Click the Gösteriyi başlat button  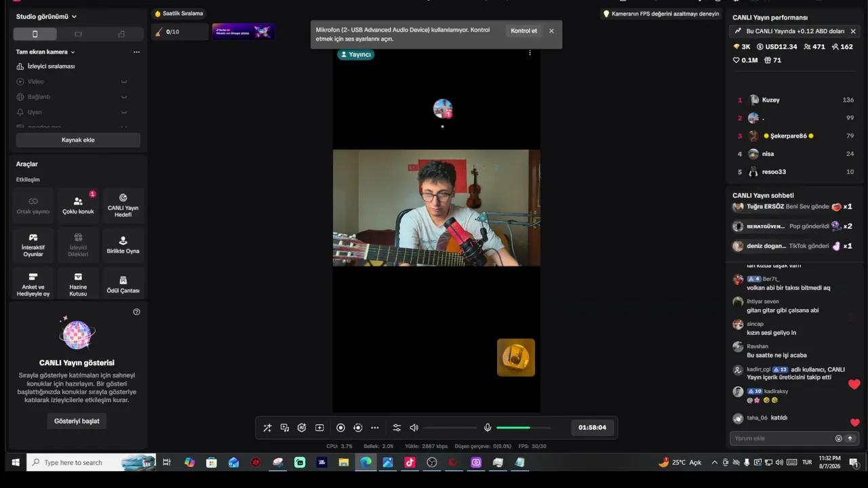click(x=77, y=421)
